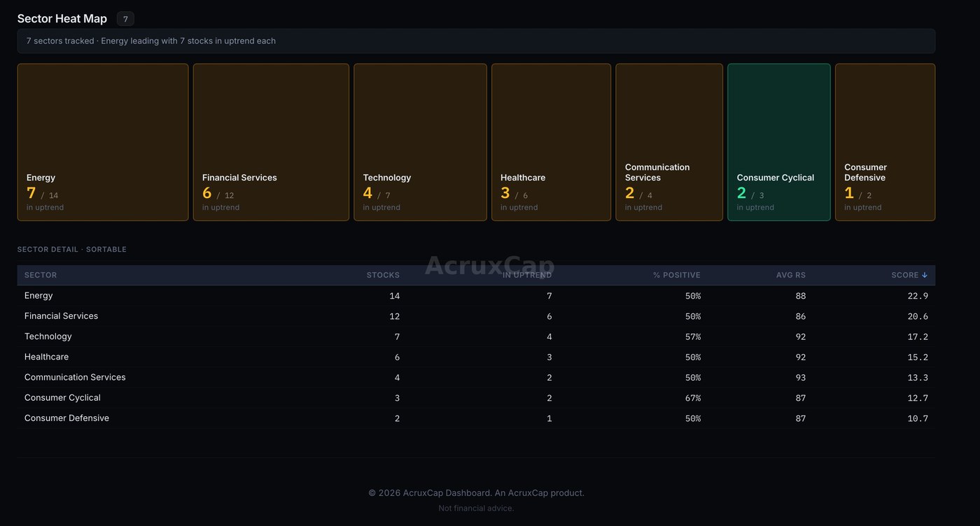Screen dimensions: 980x526
Task: Select the Communication Services table row name
Action: click(x=75, y=377)
